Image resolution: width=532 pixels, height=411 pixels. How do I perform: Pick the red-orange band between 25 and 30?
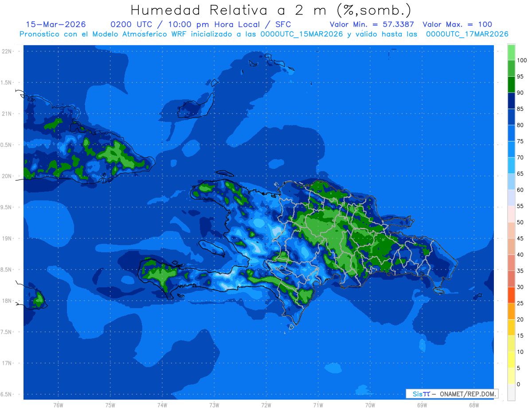point(511,295)
